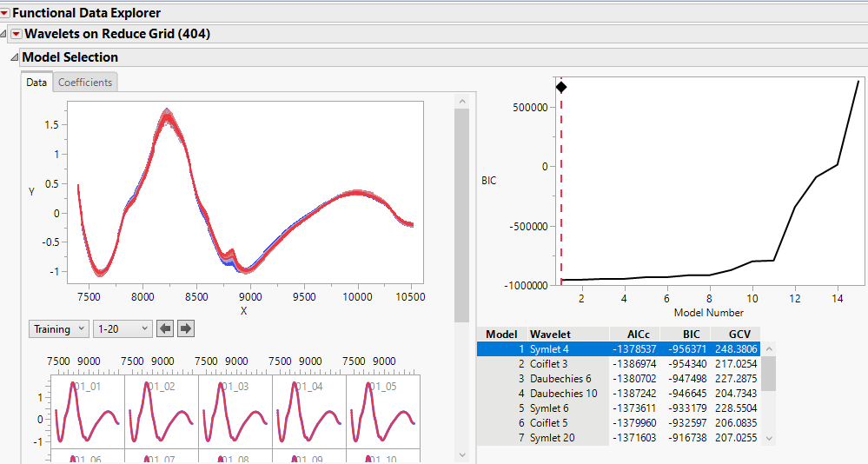
Task: Click the GCV column header
Action: (735, 335)
